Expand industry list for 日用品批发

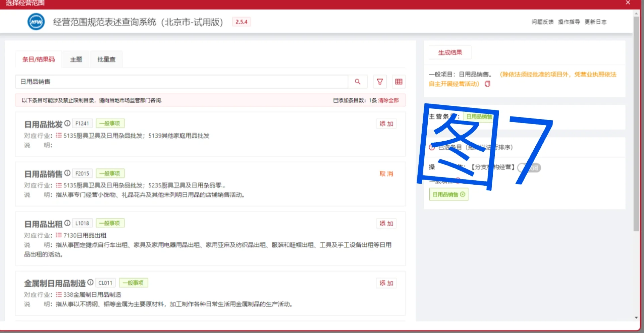[59, 136]
